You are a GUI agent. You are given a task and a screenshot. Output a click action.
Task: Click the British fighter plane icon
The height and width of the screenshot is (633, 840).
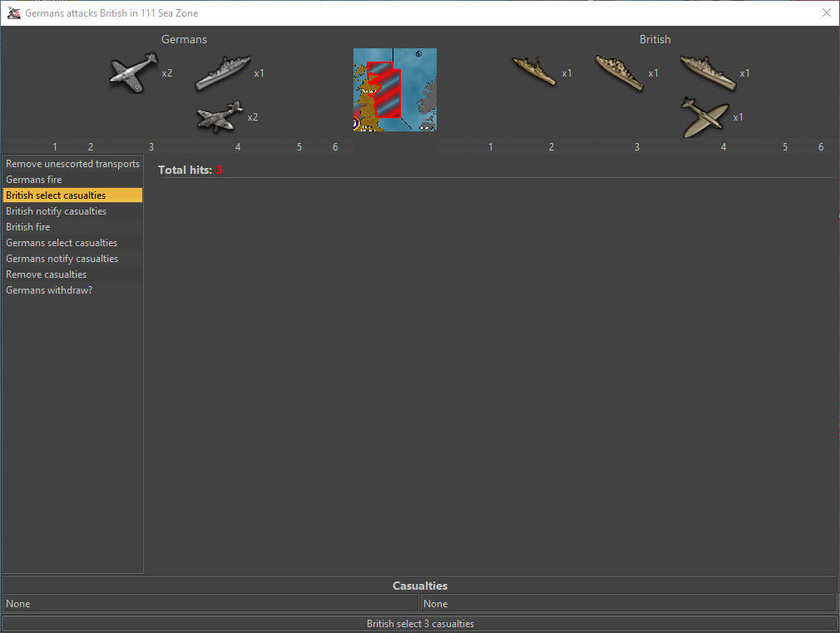(704, 116)
